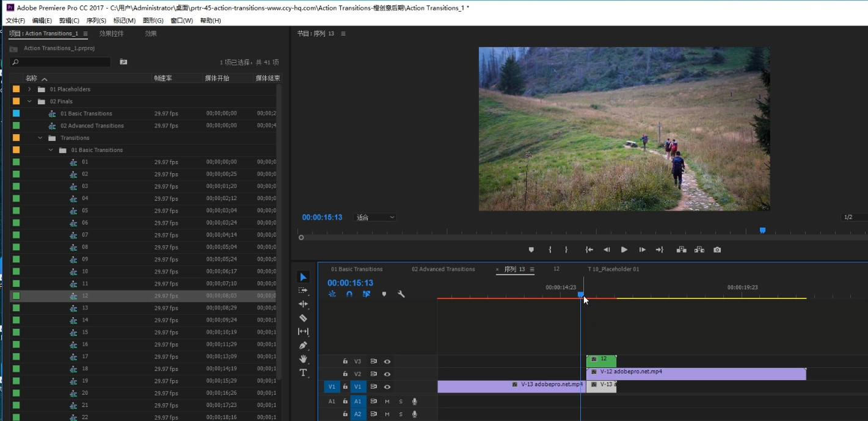
Task: Collapse the 02 Finals folder
Action: (29, 101)
